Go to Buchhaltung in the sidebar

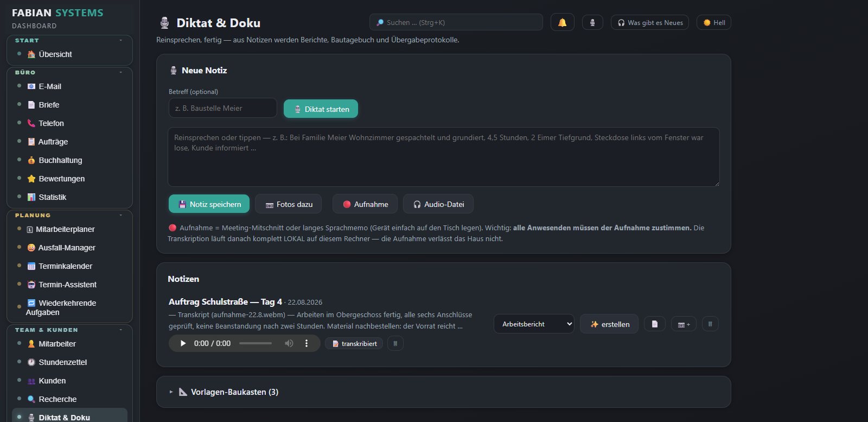point(60,160)
